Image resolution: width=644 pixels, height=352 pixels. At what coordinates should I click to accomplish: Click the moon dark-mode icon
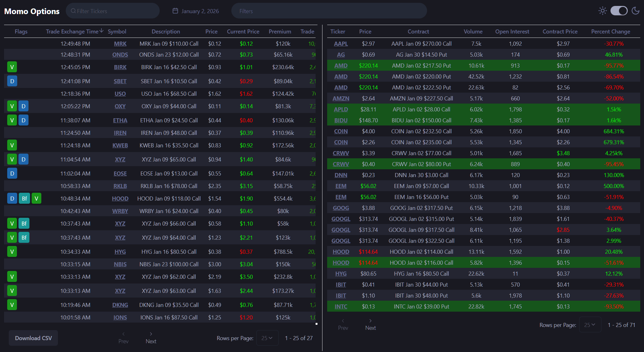[636, 11]
